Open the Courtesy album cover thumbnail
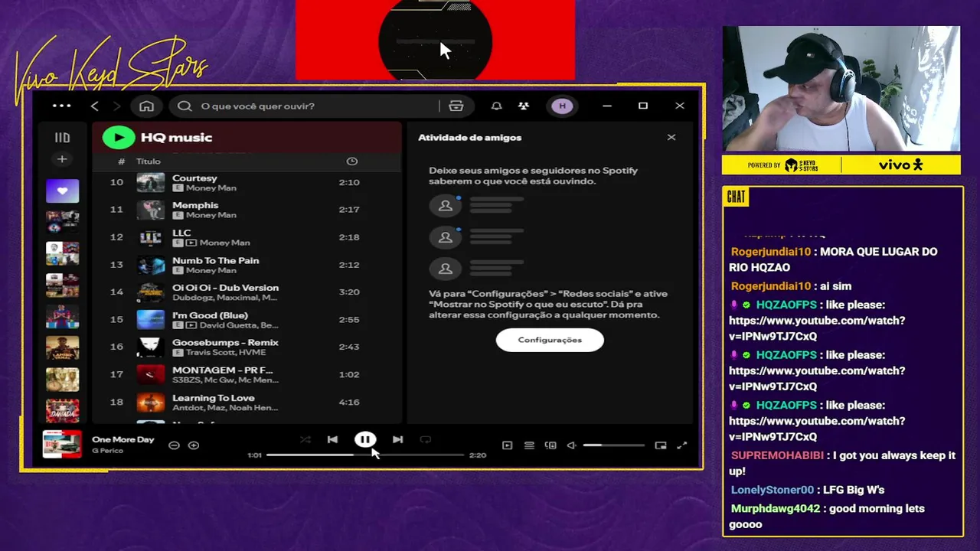Image resolution: width=980 pixels, height=551 pixels. coord(151,182)
